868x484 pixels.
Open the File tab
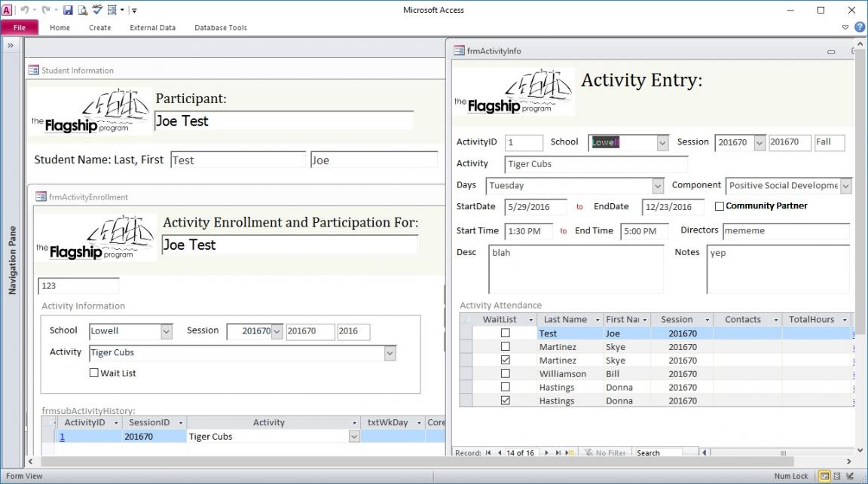pos(20,27)
